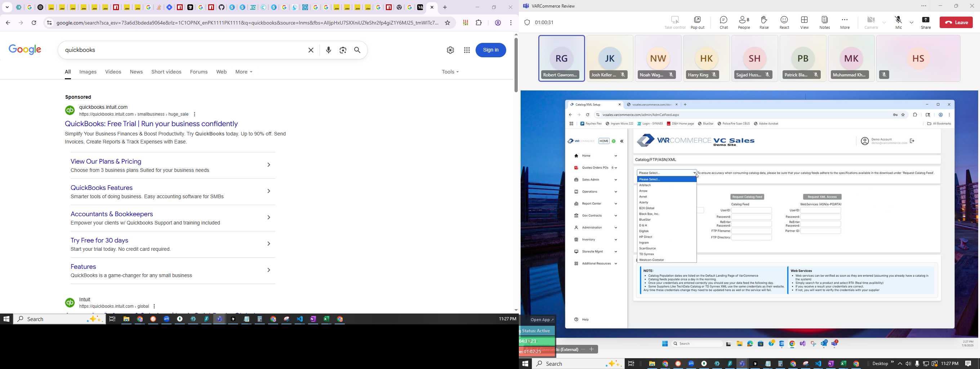Click the right taskbar Search box
The image size is (980, 369).
tap(578, 364)
